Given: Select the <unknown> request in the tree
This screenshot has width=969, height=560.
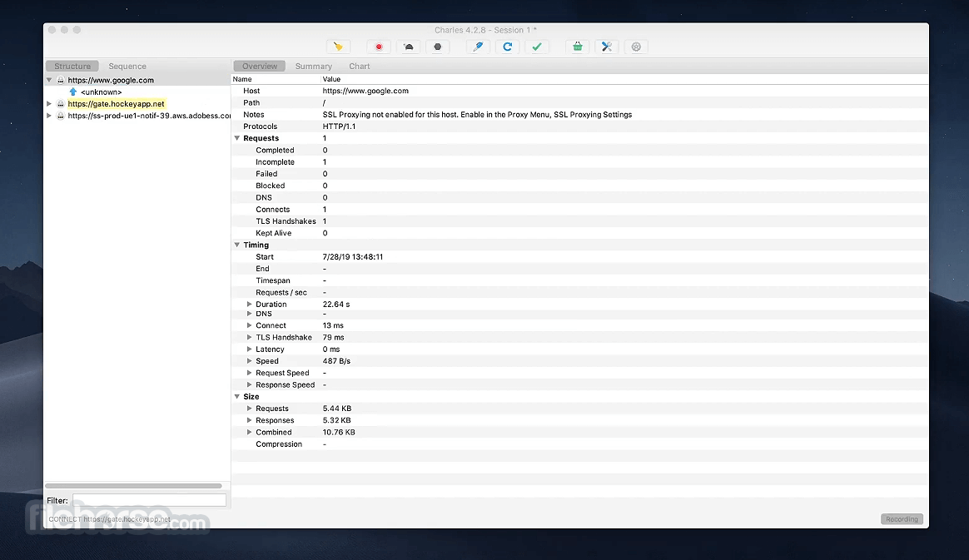Looking at the screenshot, I should 102,92.
